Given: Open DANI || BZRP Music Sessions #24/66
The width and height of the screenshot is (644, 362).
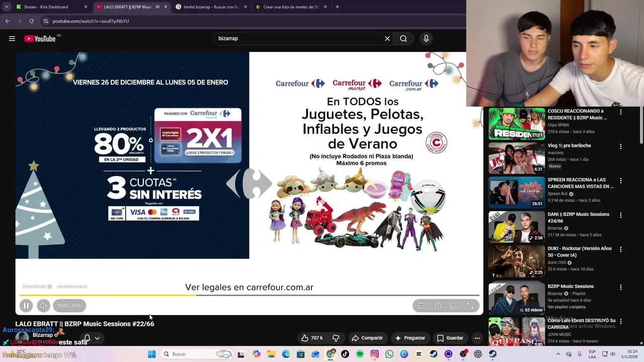Looking at the screenshot, I should [578, 217].
